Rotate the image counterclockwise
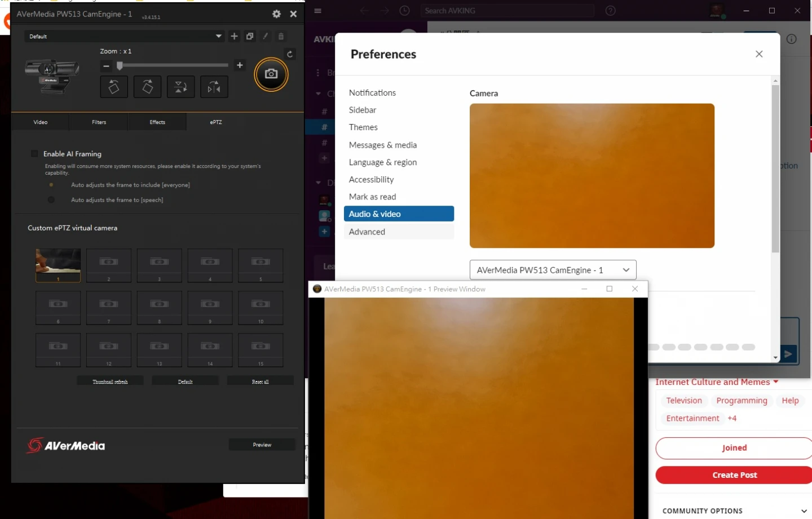The width and height of the screenshot is (812, 519). click(114, 87)
